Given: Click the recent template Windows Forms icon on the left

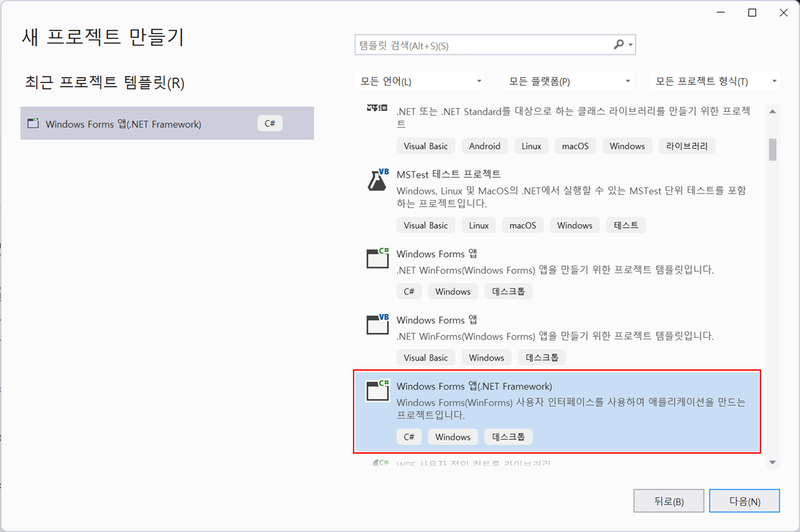Looking at the screenshot, I should pos(33,123).
